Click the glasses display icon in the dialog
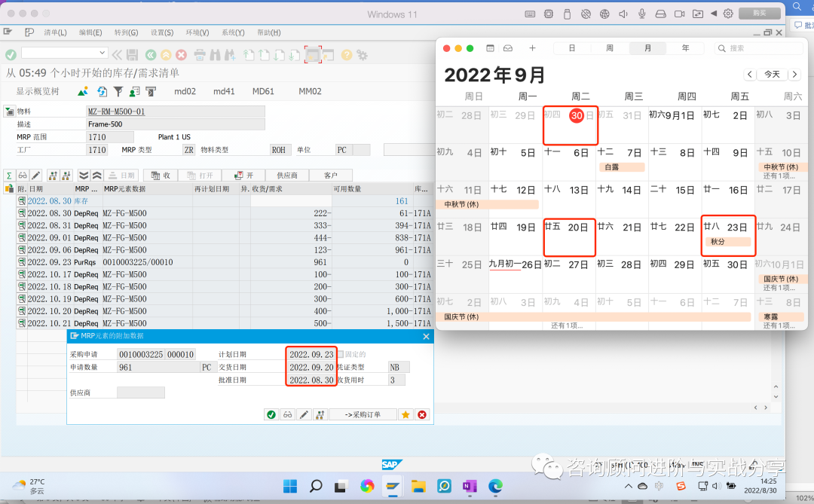The width and height of the screenshot is (814, 504). tap(288, 414)
